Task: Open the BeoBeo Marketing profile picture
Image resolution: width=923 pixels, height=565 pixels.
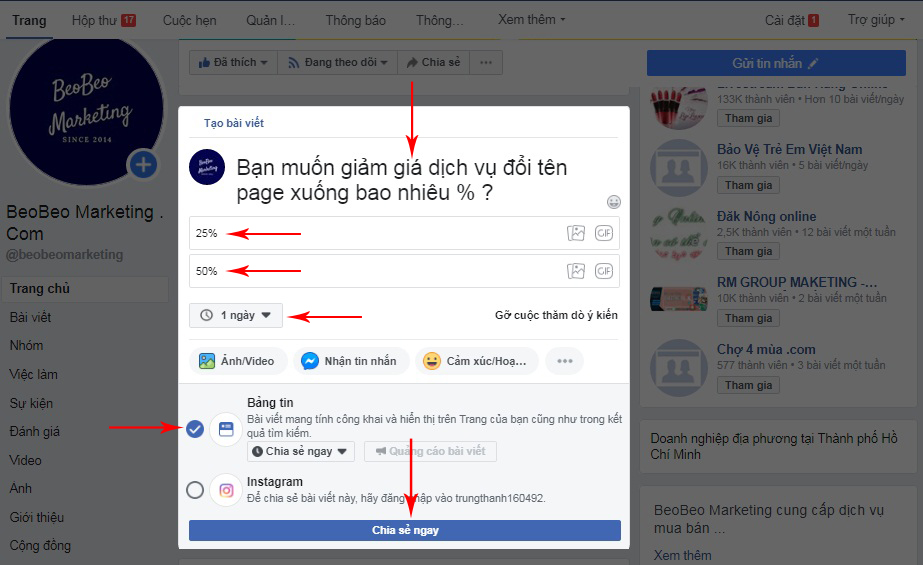Action: tap(87, 109)
